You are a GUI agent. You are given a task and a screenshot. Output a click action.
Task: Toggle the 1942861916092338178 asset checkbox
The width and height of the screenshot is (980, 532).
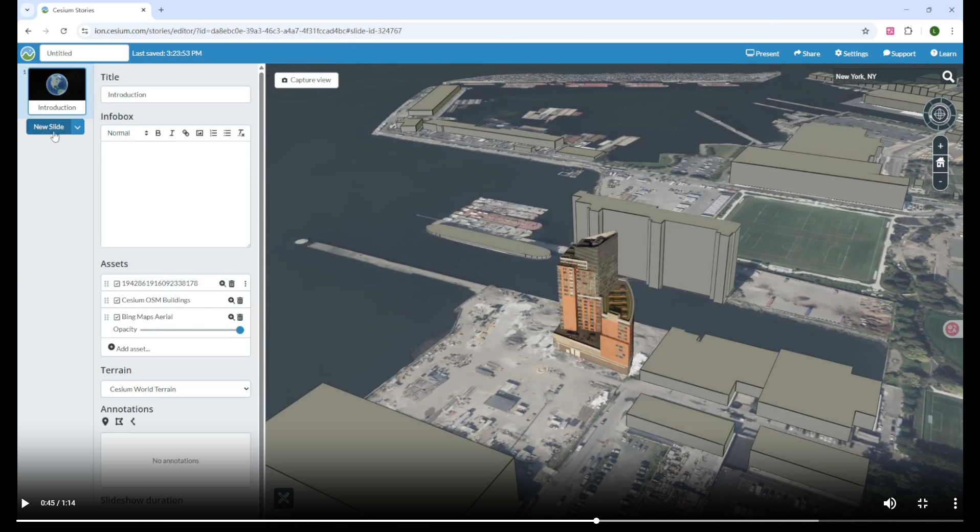[117, 284]
